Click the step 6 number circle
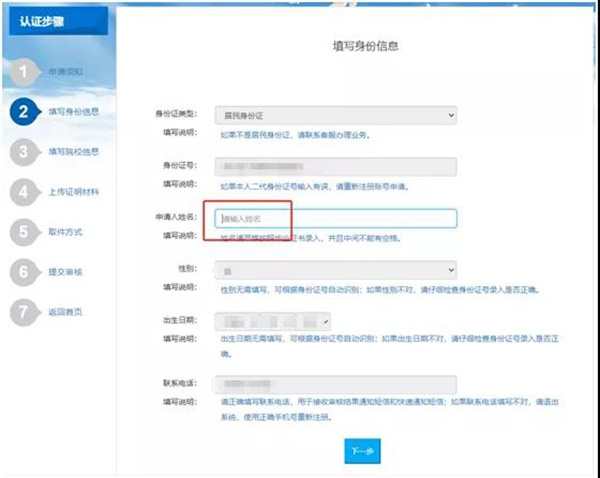Image resolution: width=600 pixels, height=478 pixels. pyautogui.click(x=23, y=272)
